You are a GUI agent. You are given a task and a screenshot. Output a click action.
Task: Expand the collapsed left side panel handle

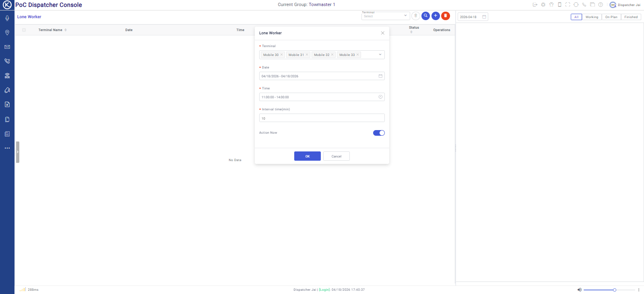point(18,152)
